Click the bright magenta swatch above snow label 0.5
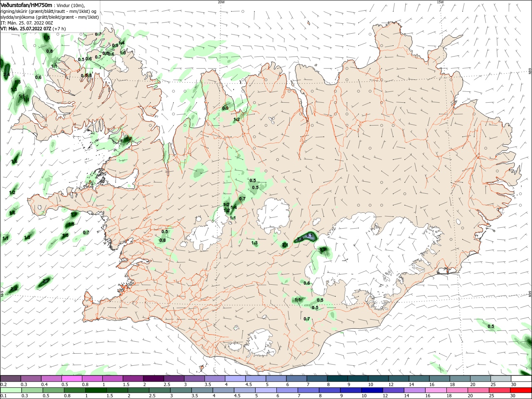The image size is (532, 399). coord(71,379)
